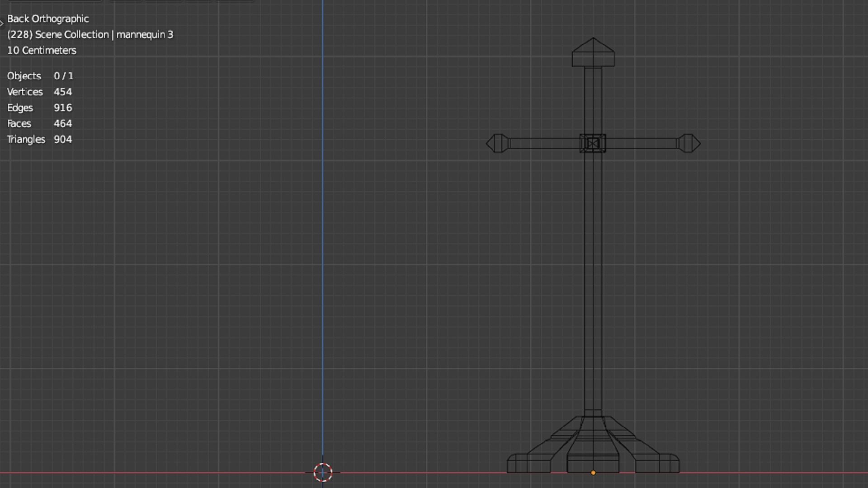Click the 10 Centimeters grid scale label
This screenshot has height=488, width=868.
[x=42, y=50]
